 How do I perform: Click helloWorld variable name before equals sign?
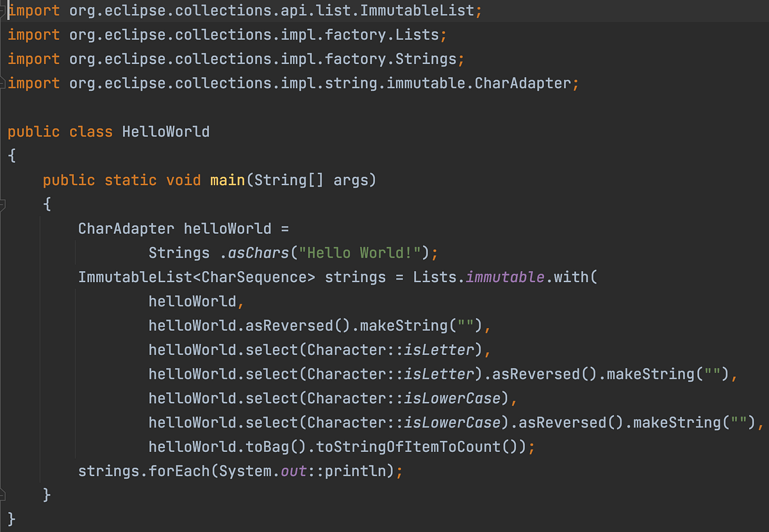coord(227,229)
